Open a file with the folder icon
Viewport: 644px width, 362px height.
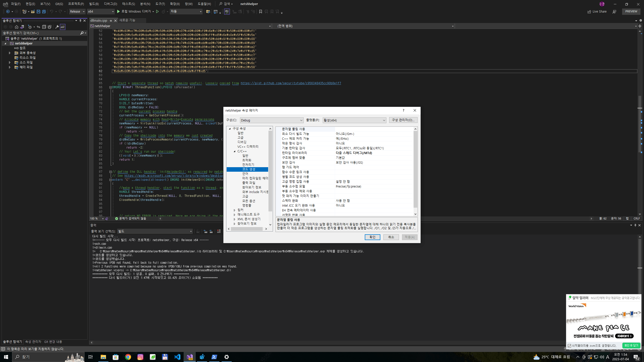[33, 12]
